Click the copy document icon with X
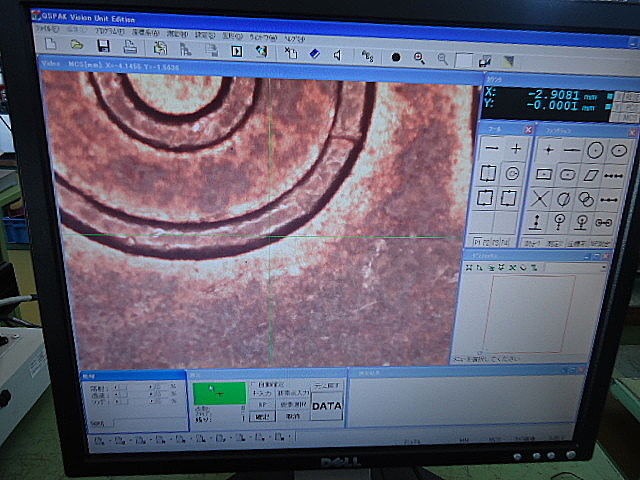Viewport: 640px width, 480px height. (x=291, y=53)
